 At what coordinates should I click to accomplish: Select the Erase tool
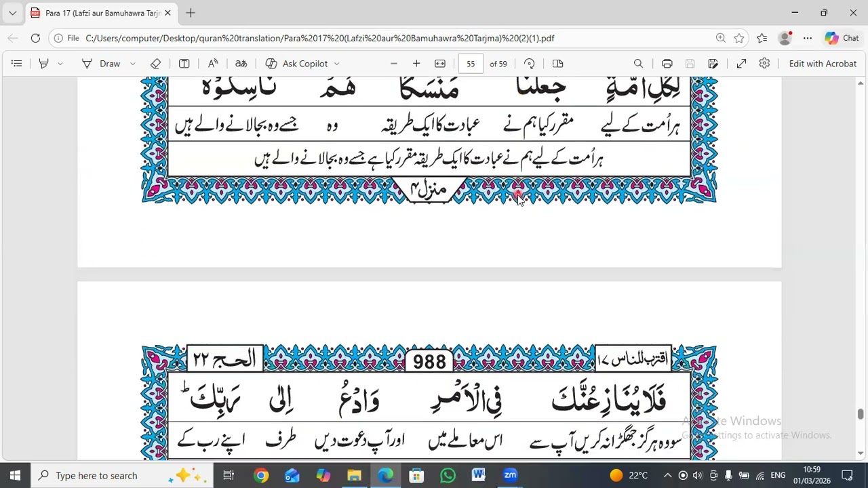155,64
